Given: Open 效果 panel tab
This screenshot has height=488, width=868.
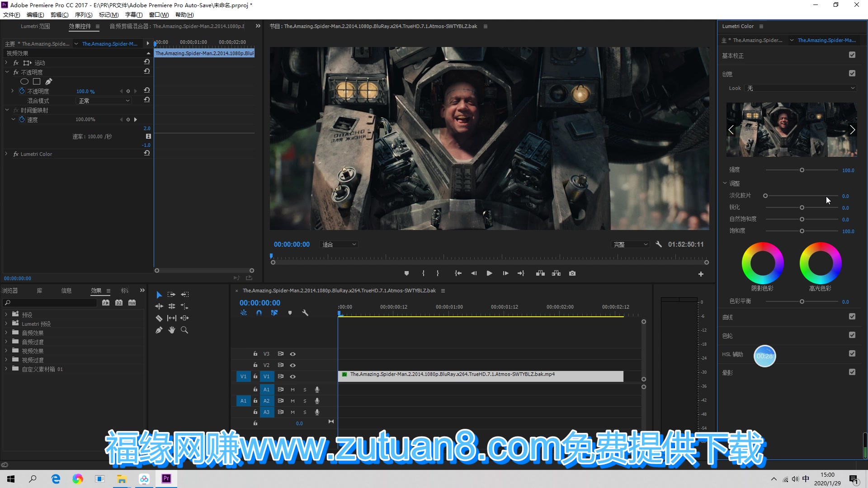Looking at the screenshot, I should (95, 290).
